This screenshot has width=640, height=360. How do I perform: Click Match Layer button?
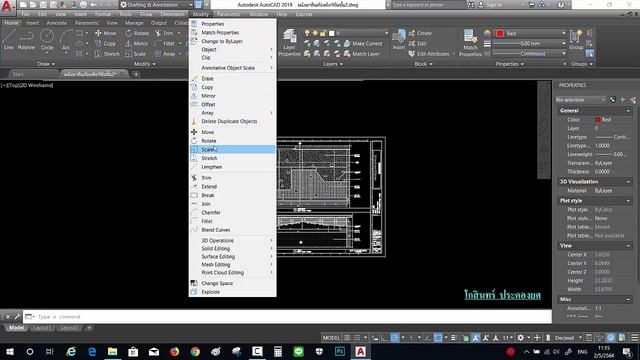362,53
